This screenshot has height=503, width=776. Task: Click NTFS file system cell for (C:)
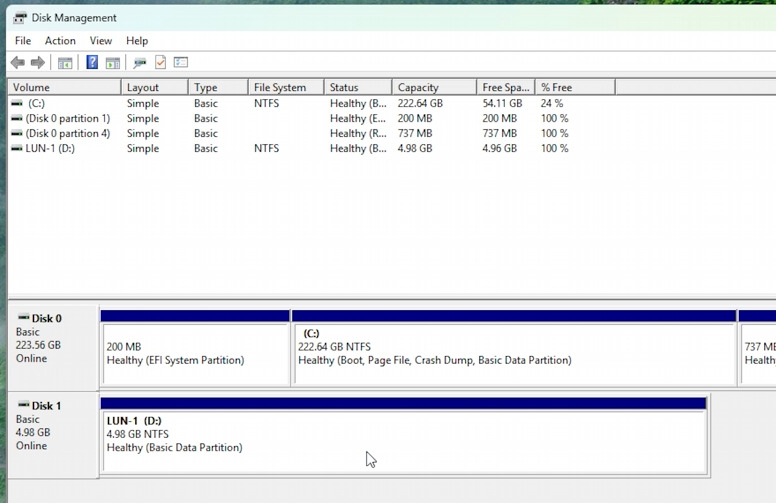[266, 103]
